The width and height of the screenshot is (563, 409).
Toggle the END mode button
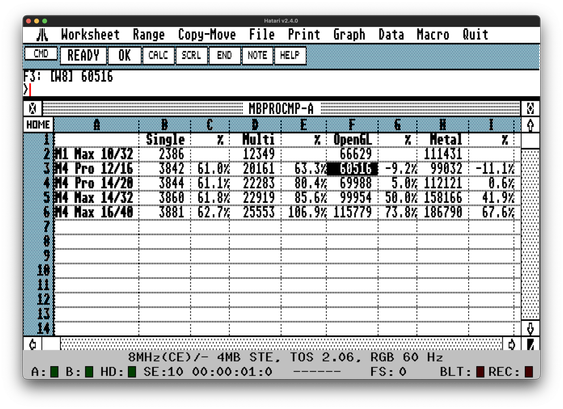coord(224,55)
